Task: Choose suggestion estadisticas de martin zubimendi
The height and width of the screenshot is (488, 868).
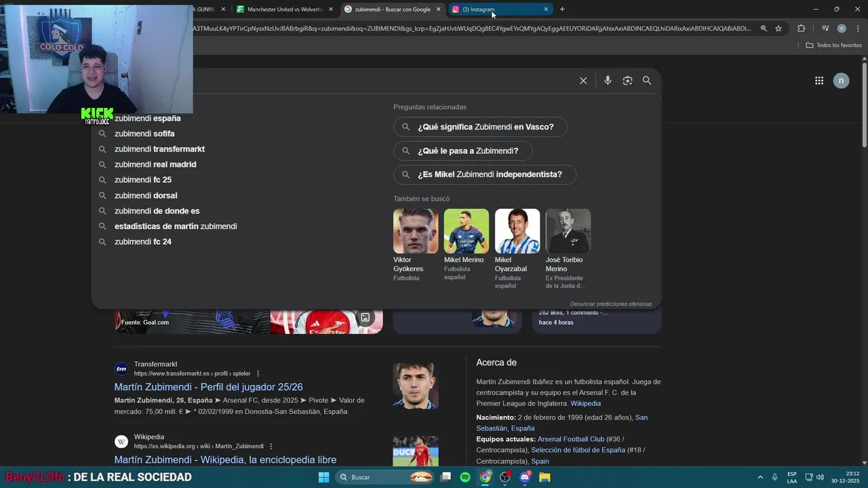Action: tap(176, 226)
